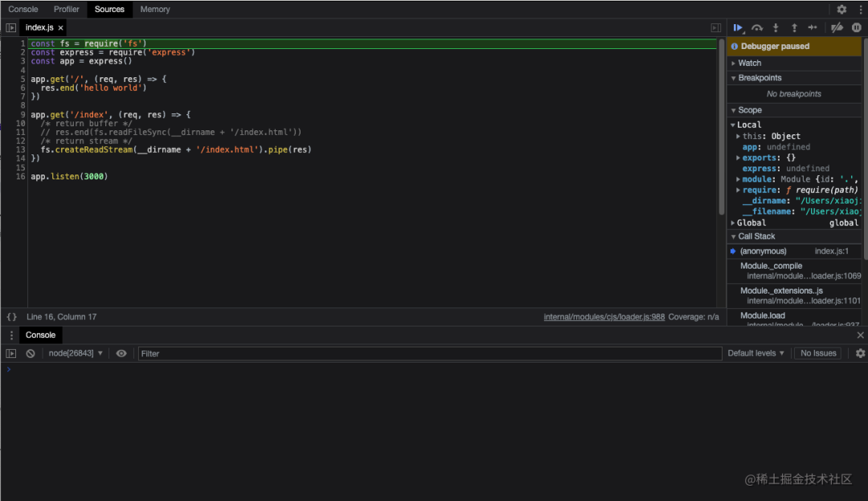Click line number 5 in the gutter

point(23,79)
